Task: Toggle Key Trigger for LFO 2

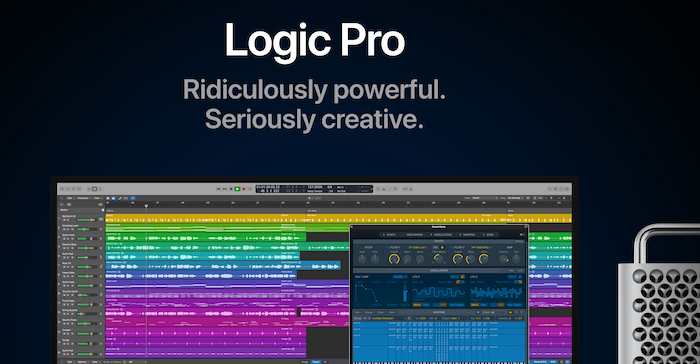Action: coord(457,305)
